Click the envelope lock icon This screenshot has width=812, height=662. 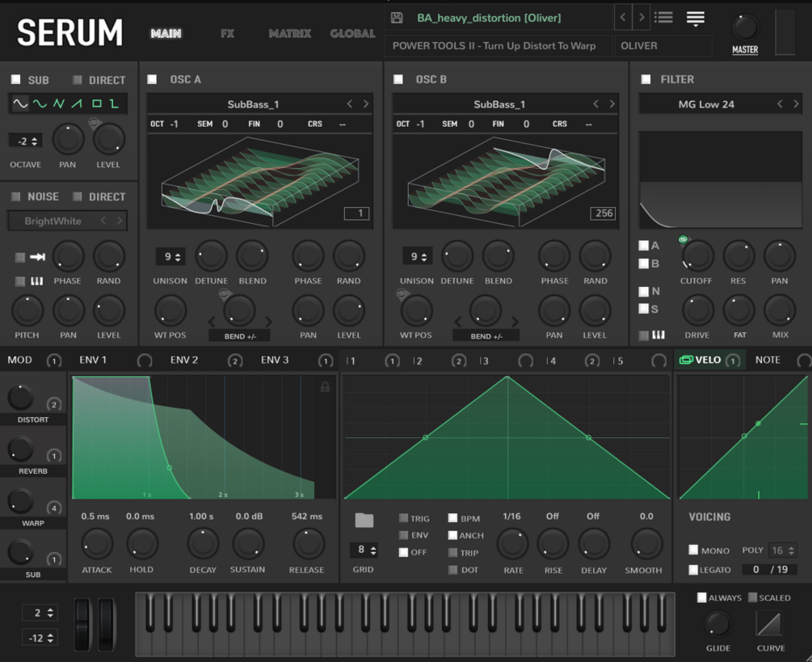(x=325, y=386)
